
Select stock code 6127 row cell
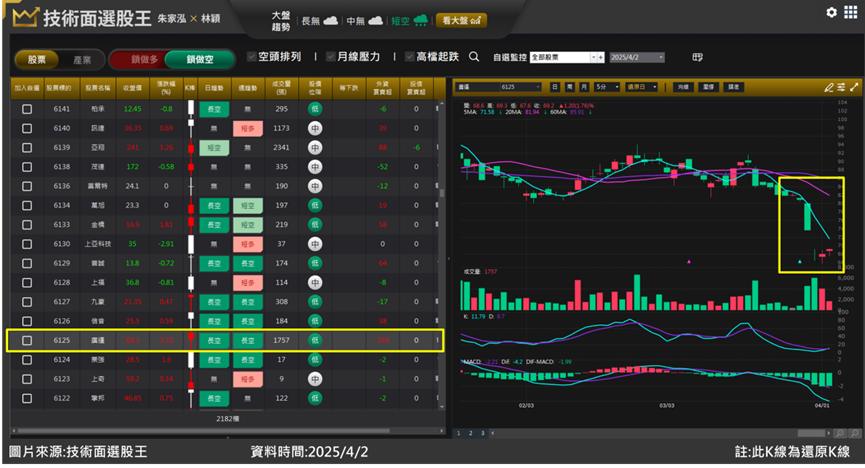tap(61, 302)
